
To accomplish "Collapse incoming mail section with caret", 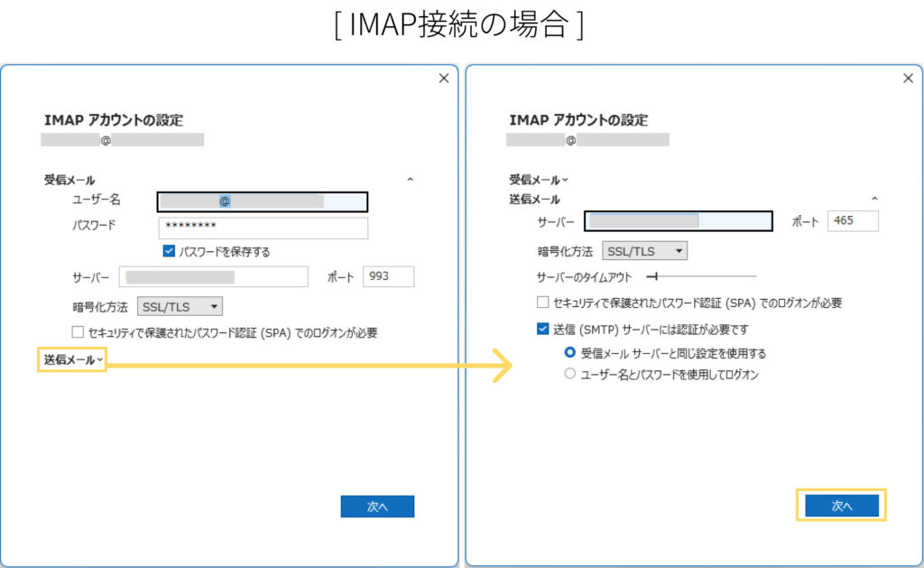I will [411, 181].
